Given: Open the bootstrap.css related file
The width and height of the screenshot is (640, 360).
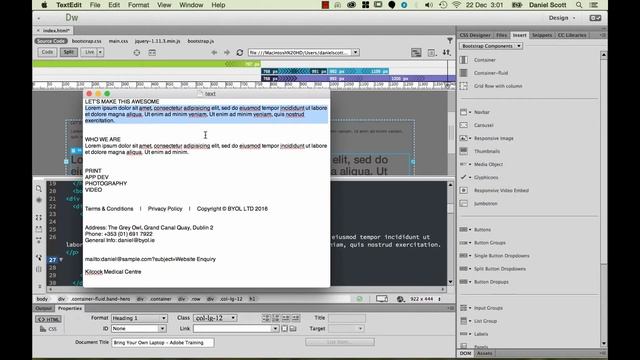Looking at the screenshot, I should 87,41.
